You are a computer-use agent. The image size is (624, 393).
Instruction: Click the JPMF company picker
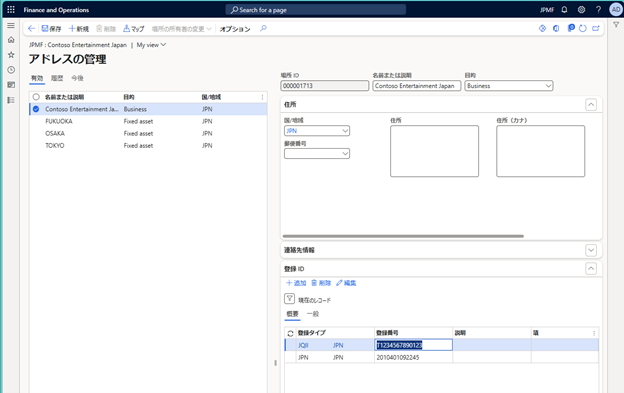[x=547, y=10]
